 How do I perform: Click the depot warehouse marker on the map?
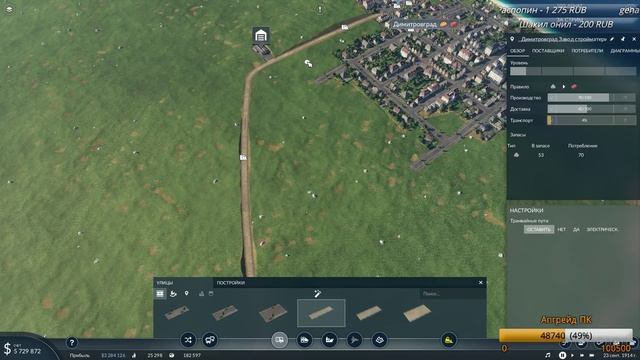(x=261, y=36)
